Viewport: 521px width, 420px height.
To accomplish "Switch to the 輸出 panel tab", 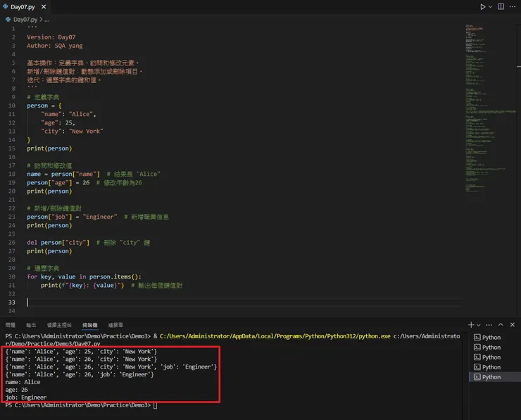I will 31,325.
